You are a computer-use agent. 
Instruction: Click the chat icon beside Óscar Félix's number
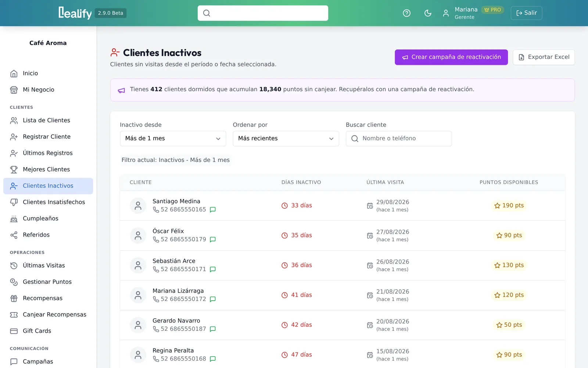pos(212,240)
